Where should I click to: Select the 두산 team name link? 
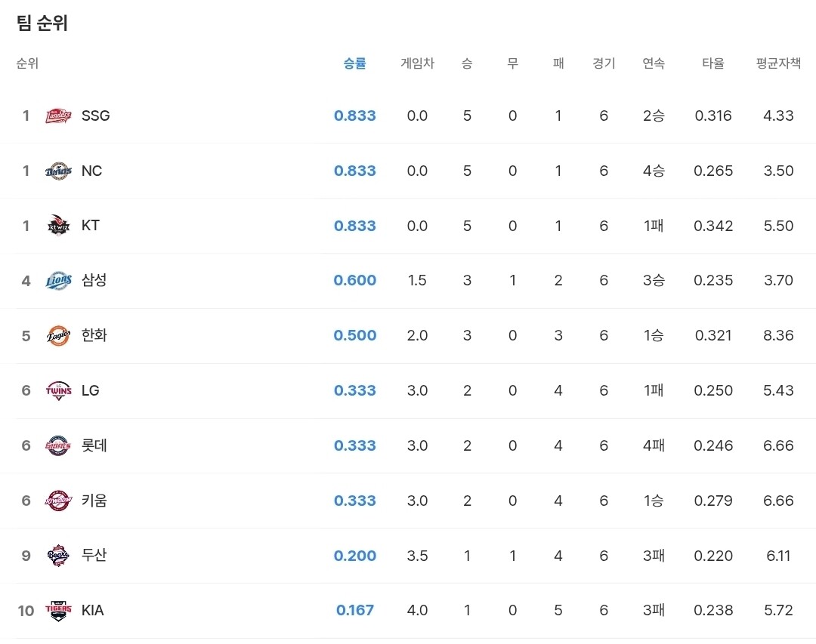(94, 556)
